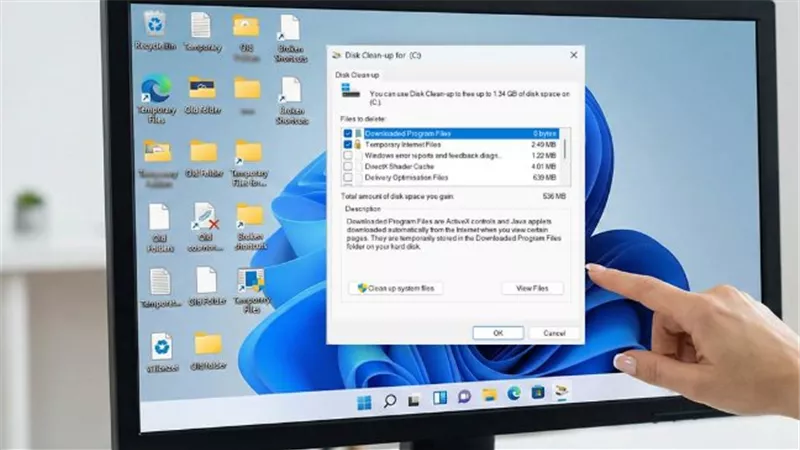
Task: Open Task View from the taskbar
Action: point(414,401)
